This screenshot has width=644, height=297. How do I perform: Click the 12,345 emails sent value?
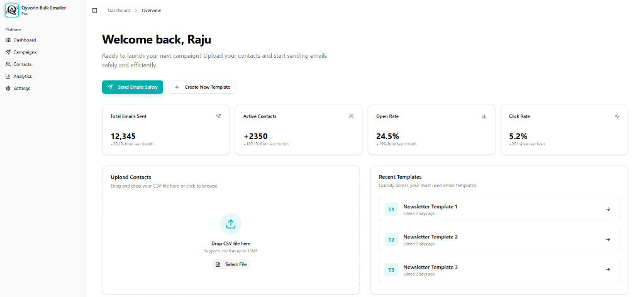click(x=123, y=137)
